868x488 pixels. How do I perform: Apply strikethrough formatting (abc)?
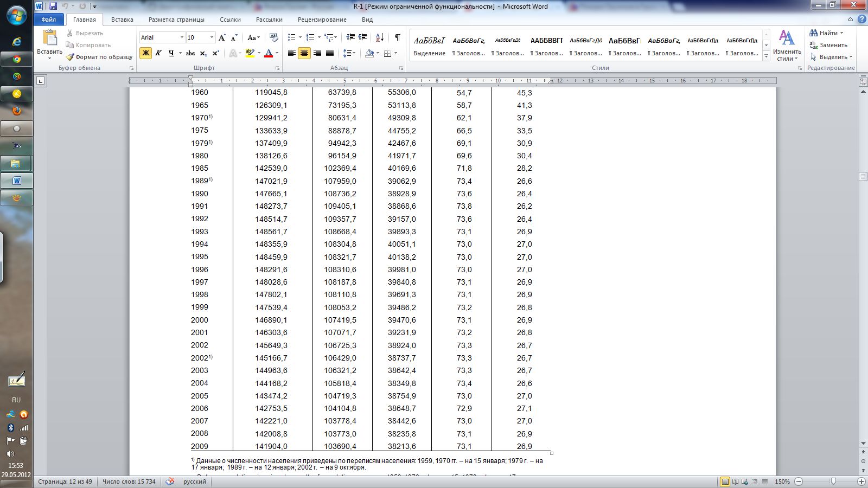click(190, 53)
